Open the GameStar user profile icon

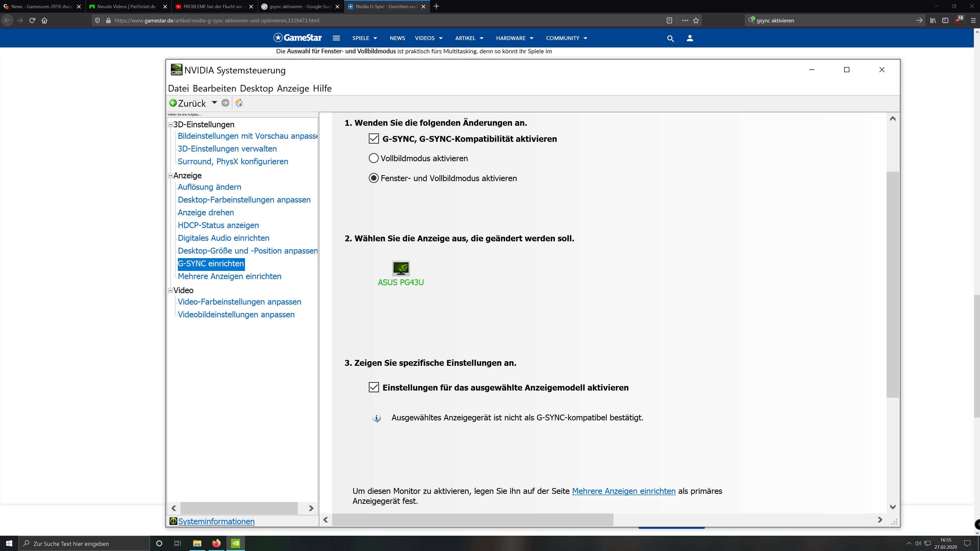[x=690, y=39]
